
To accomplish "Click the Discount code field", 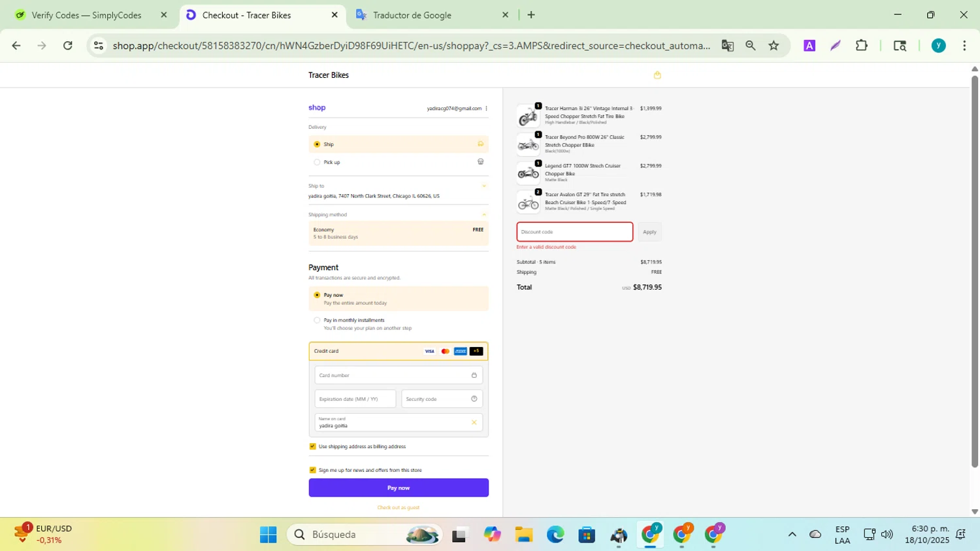I will 575,232.
